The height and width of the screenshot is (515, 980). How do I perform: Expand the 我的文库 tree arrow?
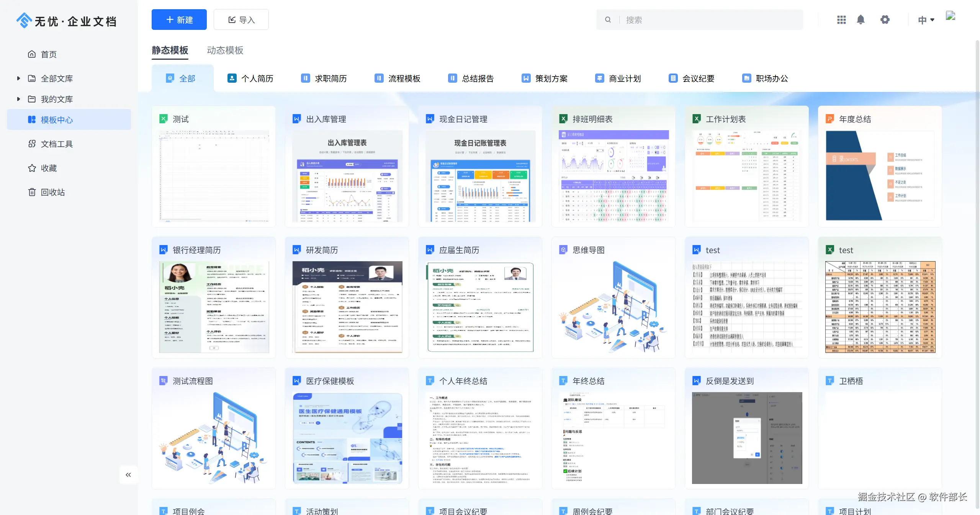pos(18,99)
